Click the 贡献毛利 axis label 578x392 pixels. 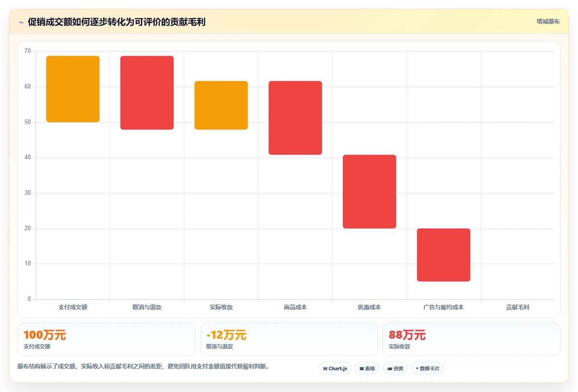518,307
